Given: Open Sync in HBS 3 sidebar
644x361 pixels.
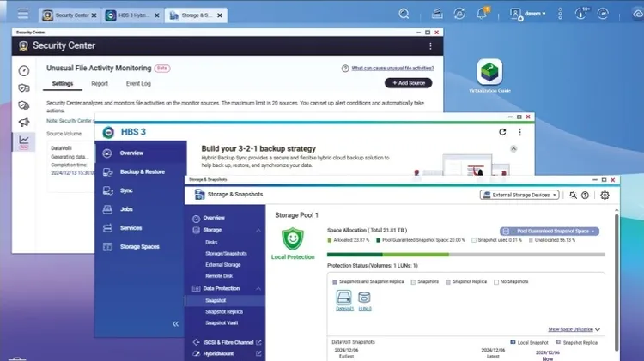Looking at the screenshot, I should pyautogui.click(x=141, y=190).
